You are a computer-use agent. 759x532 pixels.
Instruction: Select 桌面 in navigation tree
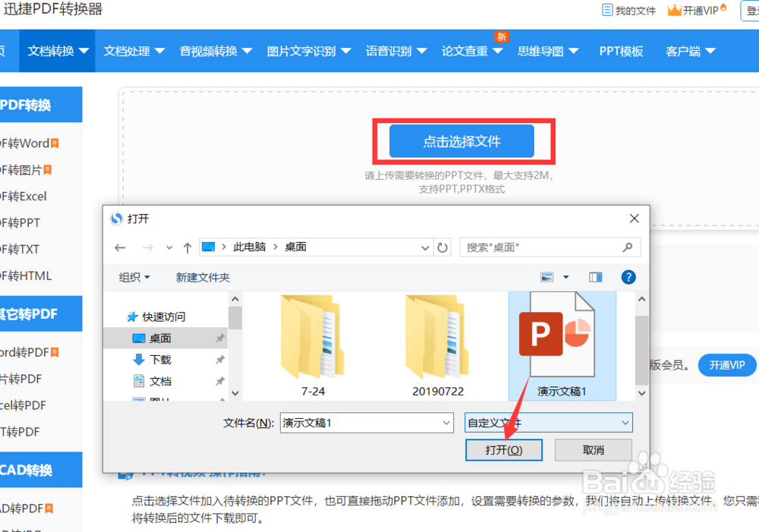[x=160, y=338]
